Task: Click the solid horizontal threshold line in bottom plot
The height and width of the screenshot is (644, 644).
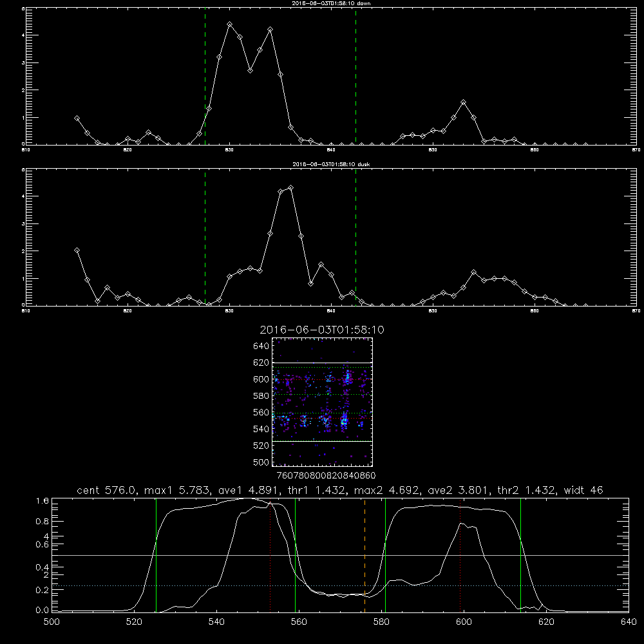Action: tap(340, 555)
